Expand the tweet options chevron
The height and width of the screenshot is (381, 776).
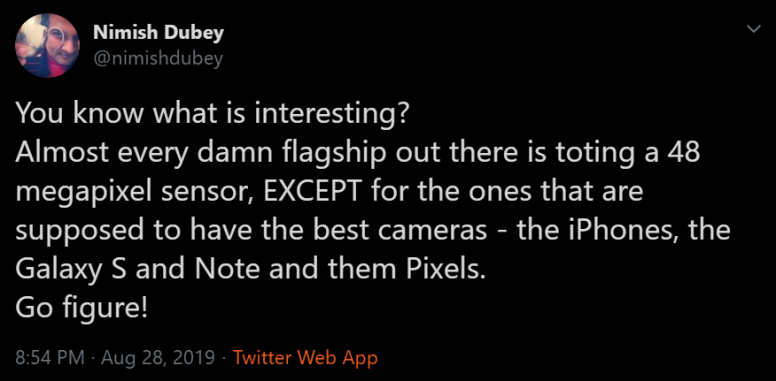click(753, 30)
